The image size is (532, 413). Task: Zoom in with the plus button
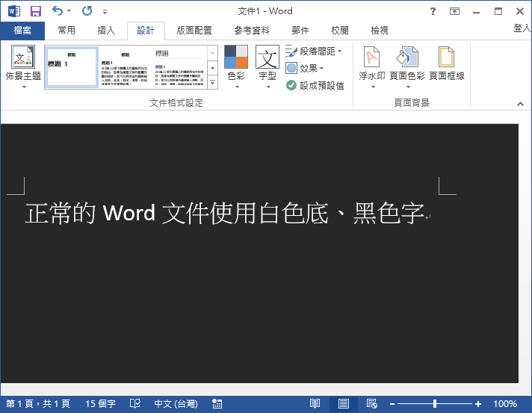[478, 404]
